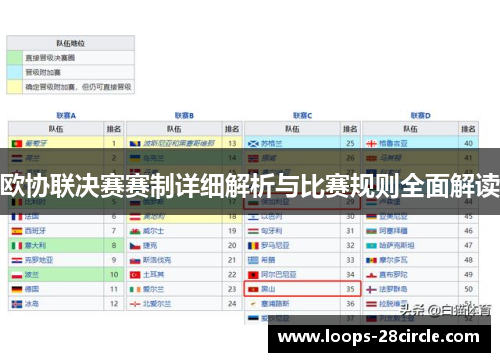Click the Germany flag icon beside 德国
The height and width of the screenshot is (362, 500).
[17, 289]
